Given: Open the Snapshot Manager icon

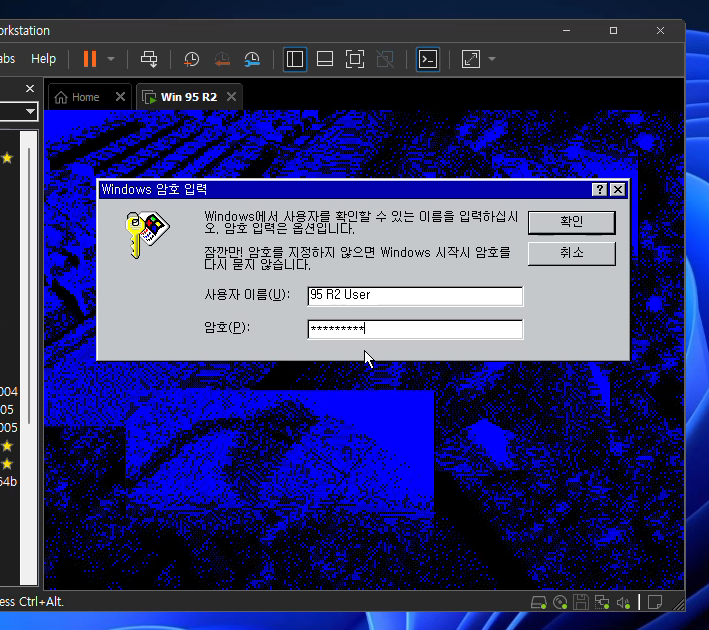Looking at the screenshot, I should click(252, 59).
